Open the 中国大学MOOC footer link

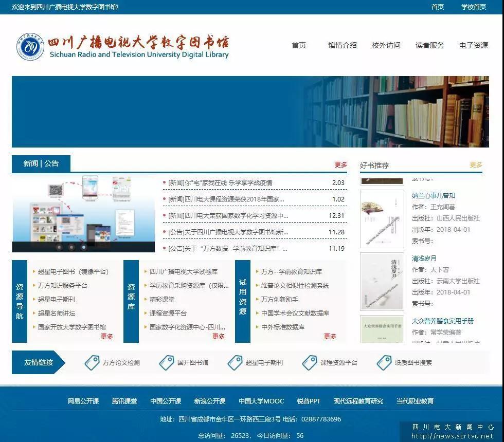pos(261,401)
